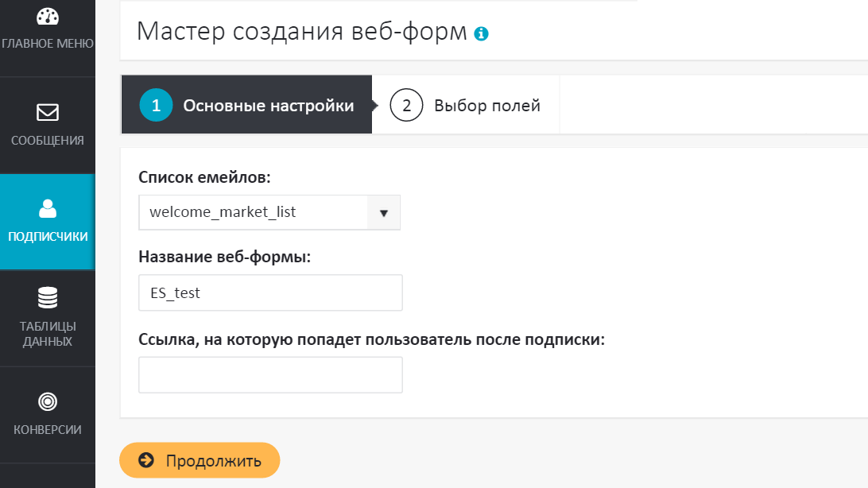Viewport: 868px width, 488px height.
Task: Click the empty redirect link input field
Action: [x=270, y=375]
